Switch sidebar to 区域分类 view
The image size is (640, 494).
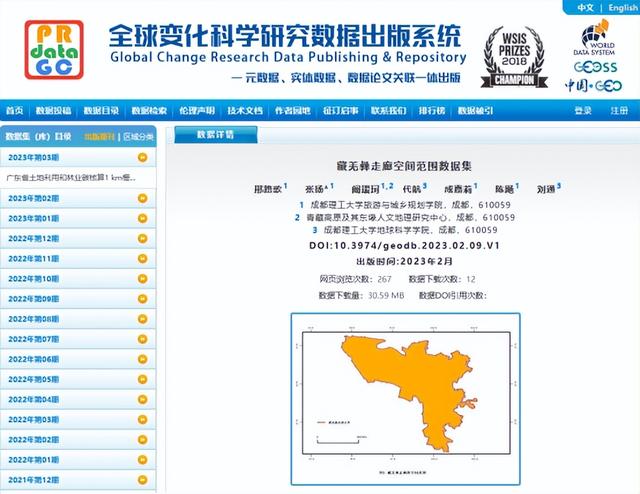pyautogui.click(x=138, y=136)
